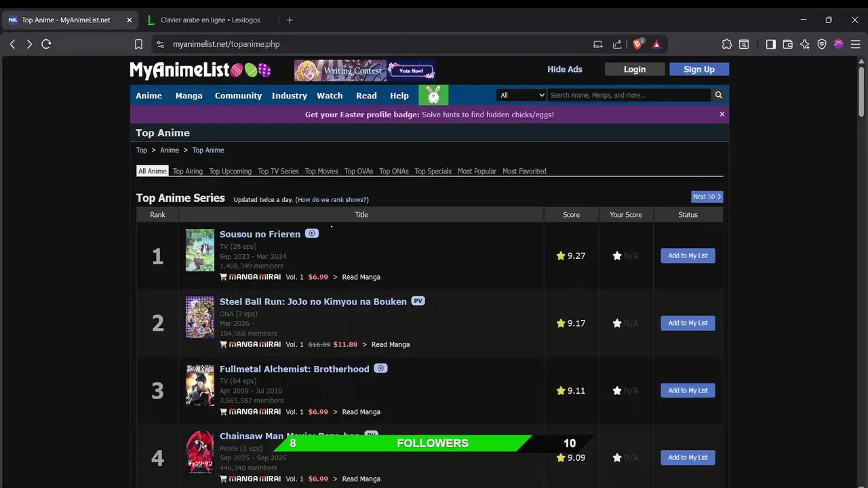This screenshot has height=488, width=868.
Task: Switch to the Top Movies tab
Action: (321, 171)
